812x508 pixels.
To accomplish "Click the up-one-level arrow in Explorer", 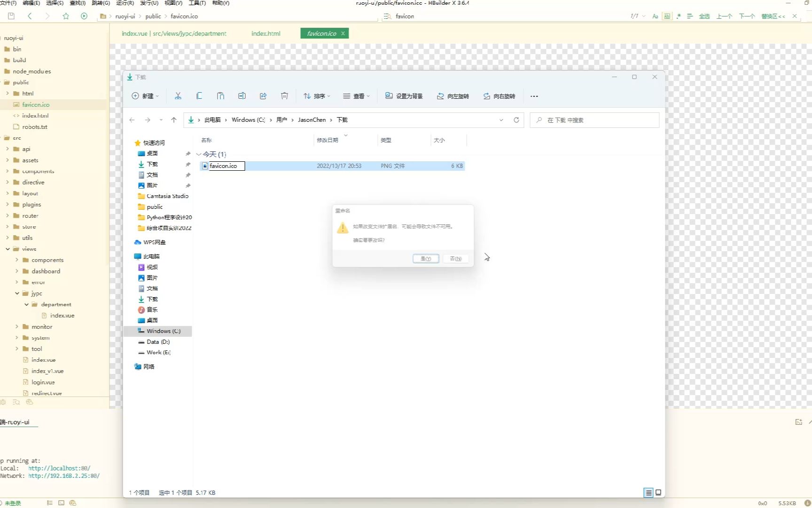I will tap(174, 120).
